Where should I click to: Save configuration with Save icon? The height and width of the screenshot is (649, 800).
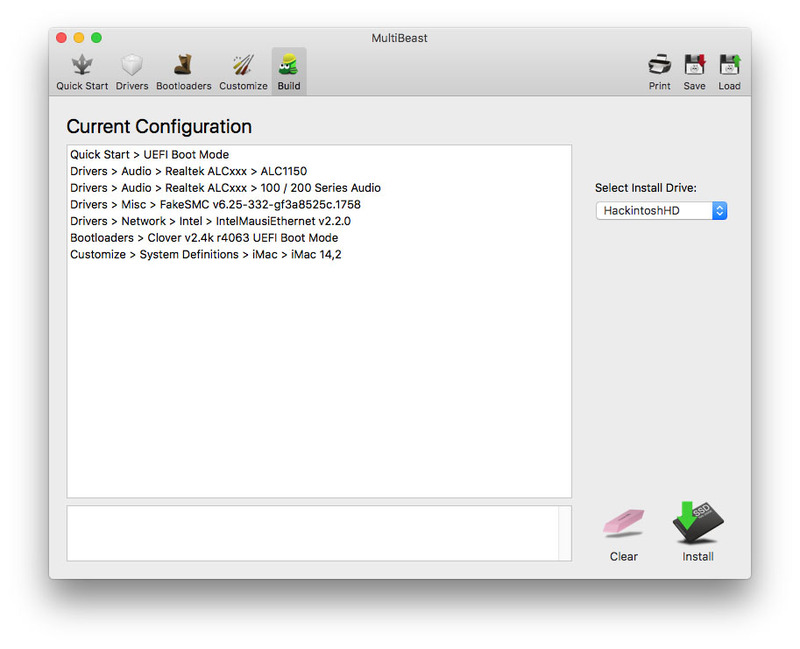pyautogui.click(x=694, y=72)
